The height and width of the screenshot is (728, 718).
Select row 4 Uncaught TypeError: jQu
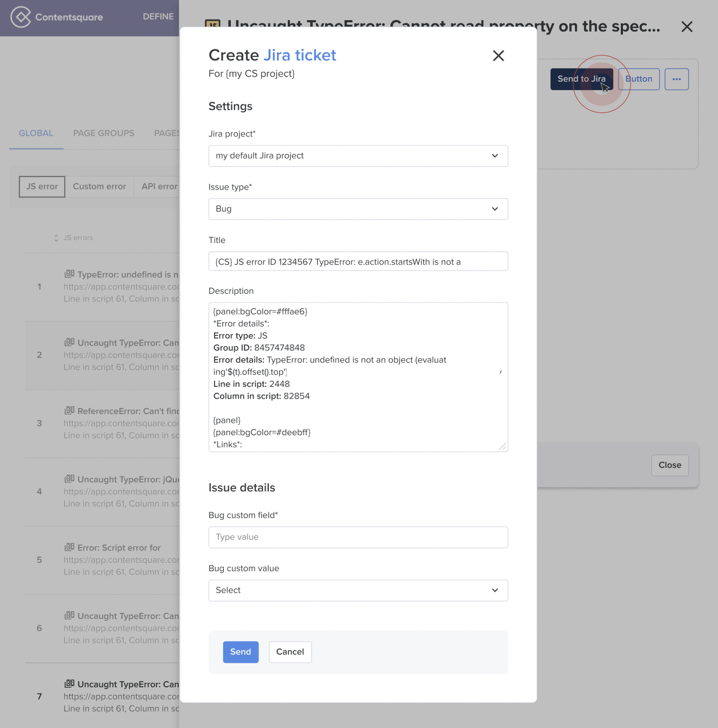(102, 492)
